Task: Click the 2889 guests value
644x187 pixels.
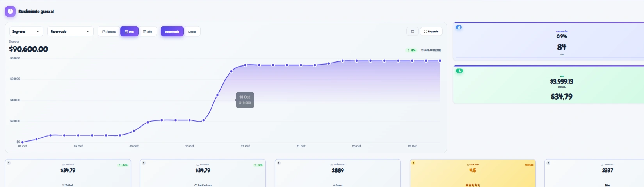Action: 338,171
